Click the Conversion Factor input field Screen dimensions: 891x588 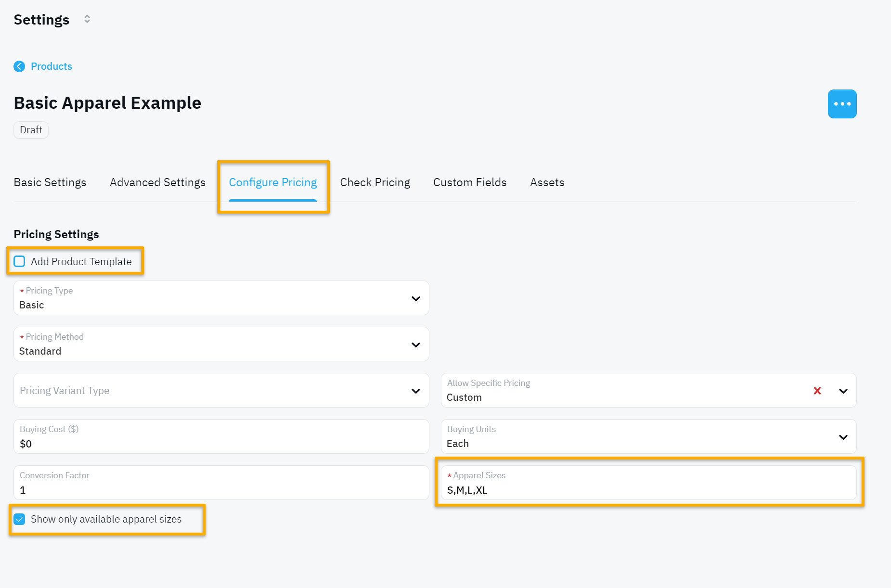tap(221, 483)
